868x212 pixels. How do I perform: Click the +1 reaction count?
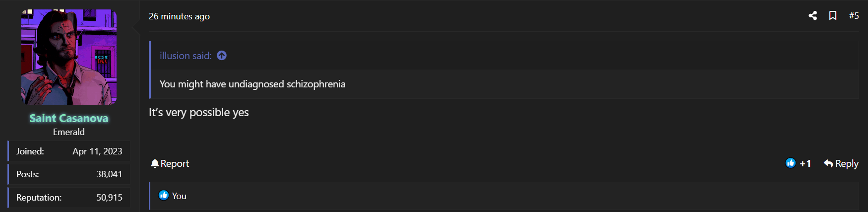[805, 163]
